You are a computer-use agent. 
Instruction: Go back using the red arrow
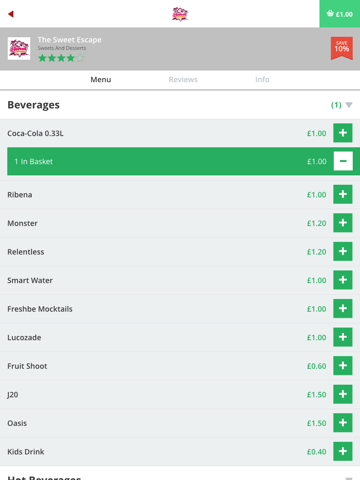coord(11,14)
